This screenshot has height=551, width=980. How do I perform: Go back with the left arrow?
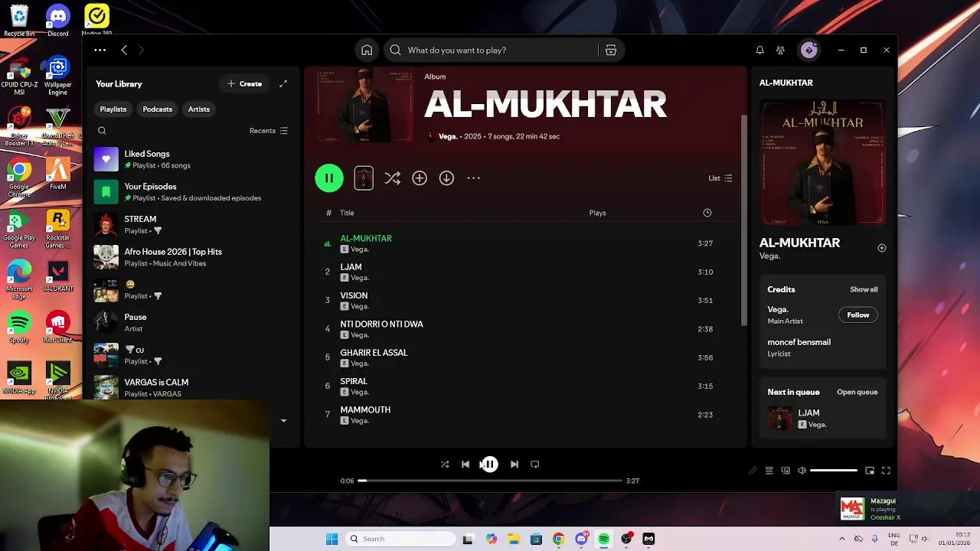click(x=124, y=50)
